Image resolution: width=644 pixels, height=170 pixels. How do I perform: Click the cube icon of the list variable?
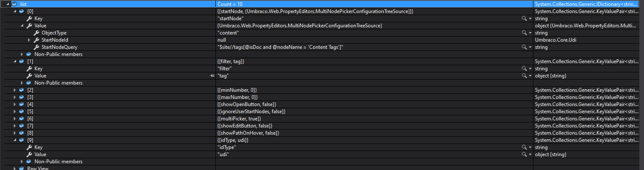[x=14, y=4]
